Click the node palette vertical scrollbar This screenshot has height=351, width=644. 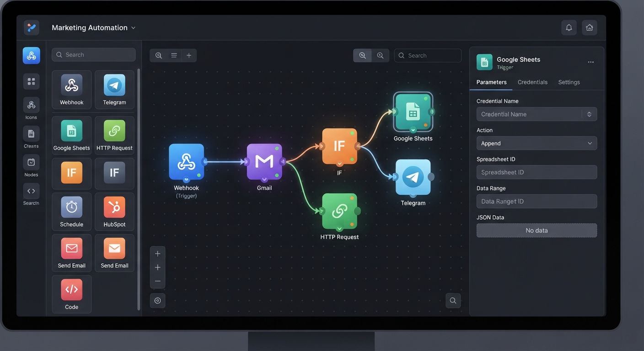(139, 190)
